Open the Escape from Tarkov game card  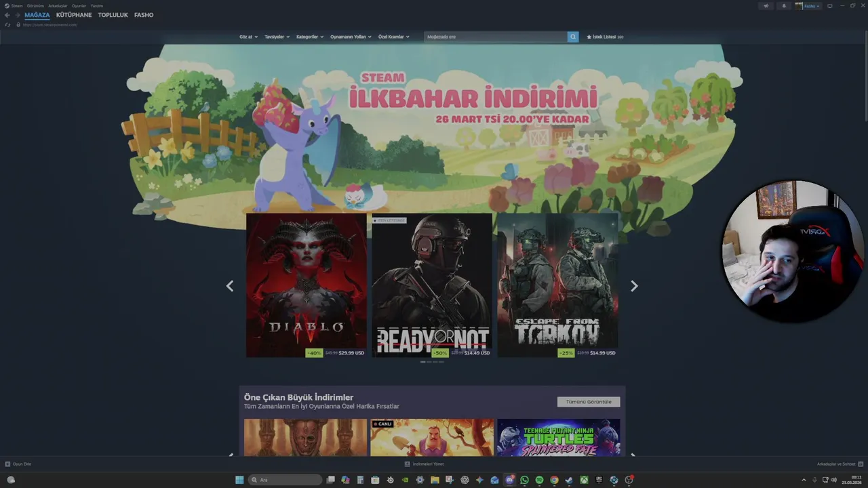(x=557, y=285)
